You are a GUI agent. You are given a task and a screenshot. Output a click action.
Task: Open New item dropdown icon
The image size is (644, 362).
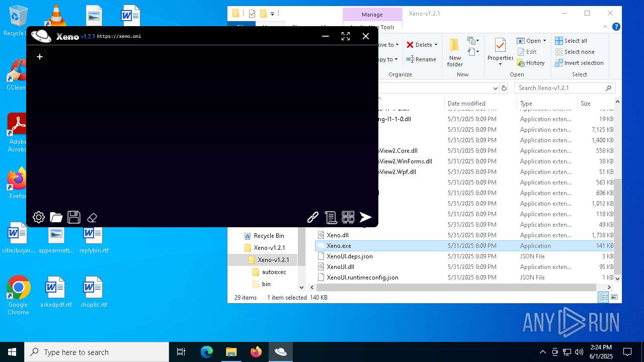coord(472,41)
